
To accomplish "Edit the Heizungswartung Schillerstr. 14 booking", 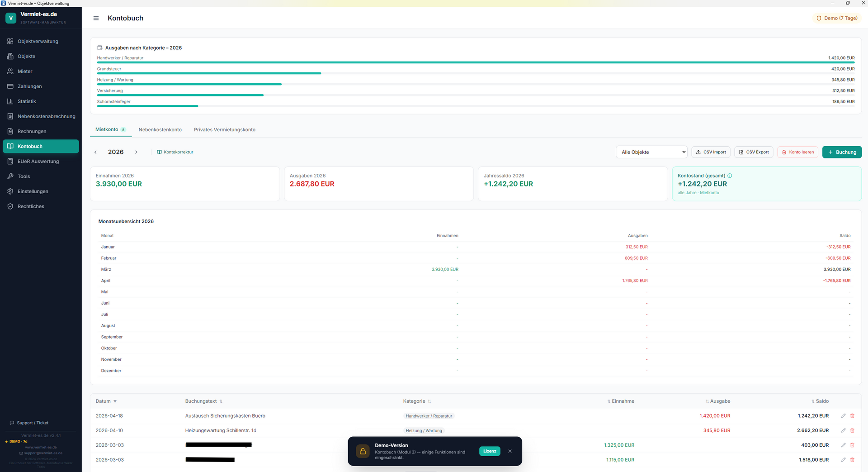I will (843, 430).
